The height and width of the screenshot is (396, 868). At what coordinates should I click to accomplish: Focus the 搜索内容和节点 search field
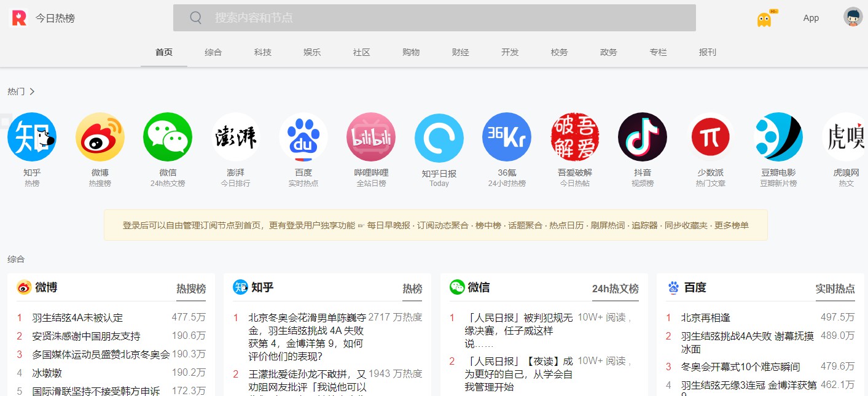[x=434, y=18]
